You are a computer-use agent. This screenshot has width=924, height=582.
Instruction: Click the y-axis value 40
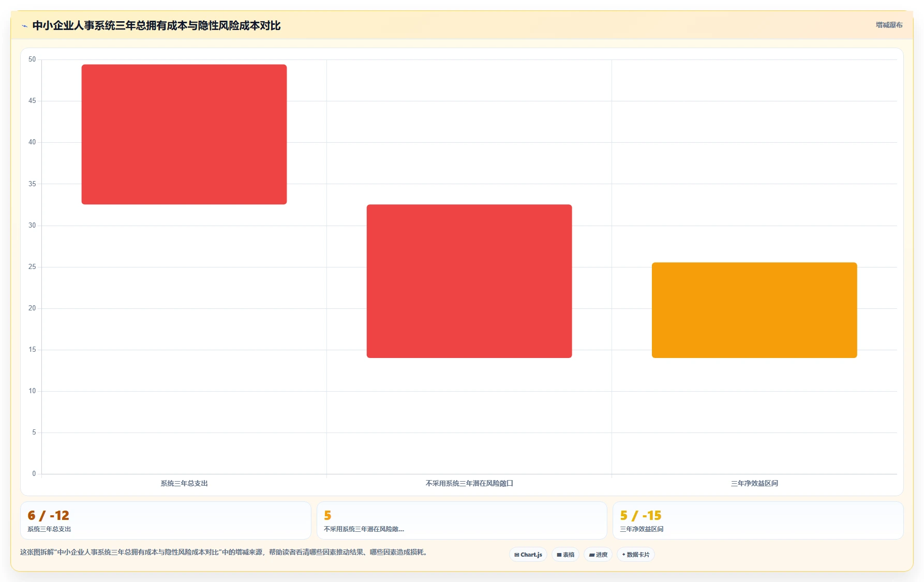tap(32, 142)
